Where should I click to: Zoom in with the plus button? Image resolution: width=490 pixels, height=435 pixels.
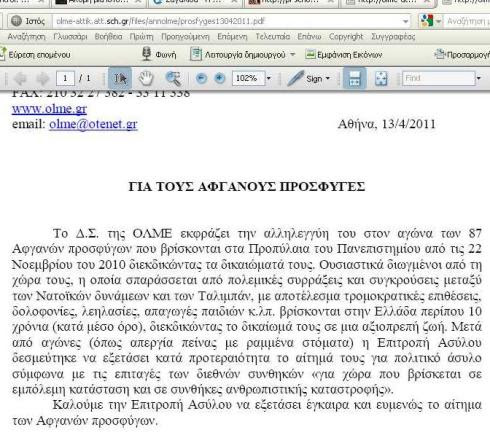(219, 78)
